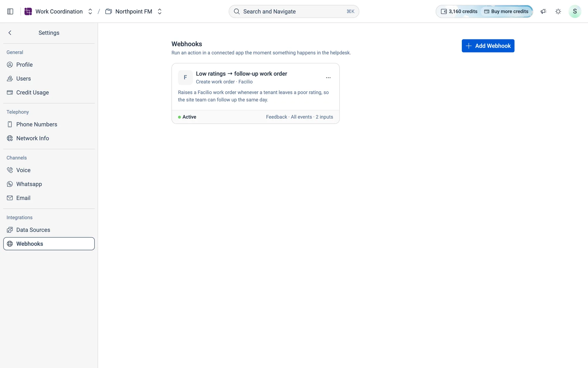Open Data Sources integrations
The image size is (588, 368).
point(49,230)
